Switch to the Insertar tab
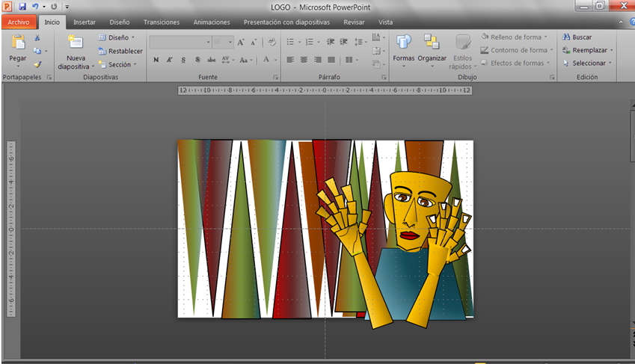 (84, 22)
